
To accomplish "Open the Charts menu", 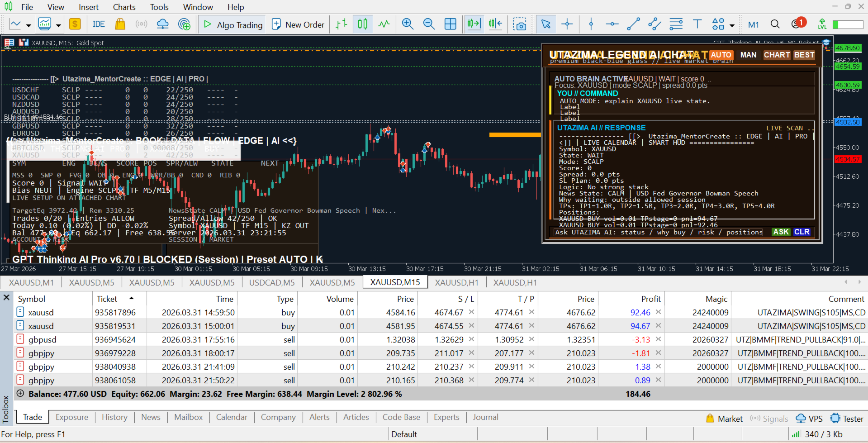I will click(x=124, y=7).
